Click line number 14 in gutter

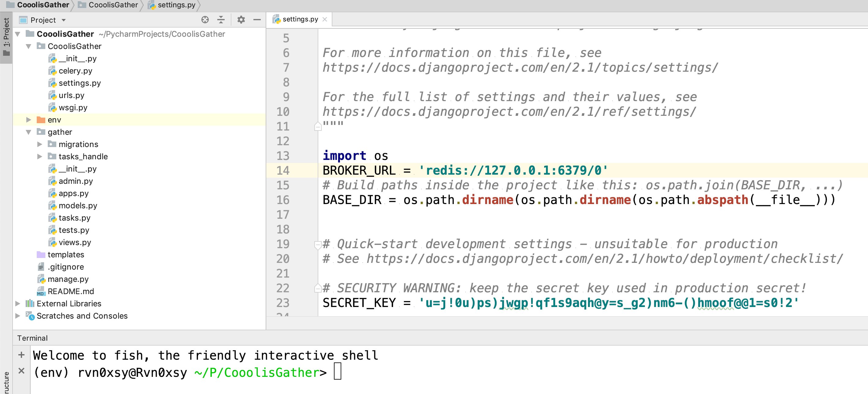click(x=283, y=170)
